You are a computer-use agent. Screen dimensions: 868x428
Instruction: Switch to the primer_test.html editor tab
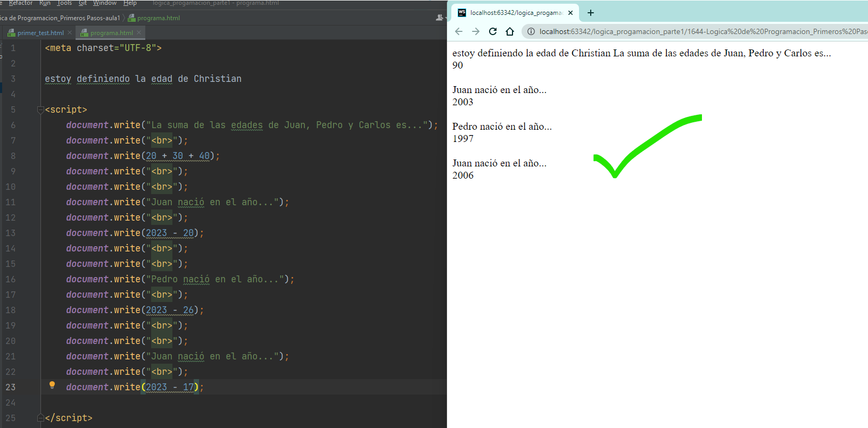pos(40,33)
